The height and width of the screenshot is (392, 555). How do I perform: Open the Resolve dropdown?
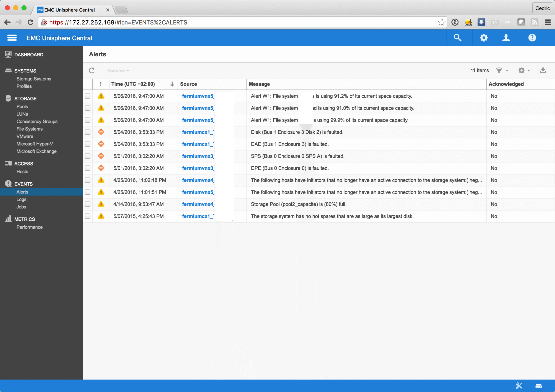[118, 70]
